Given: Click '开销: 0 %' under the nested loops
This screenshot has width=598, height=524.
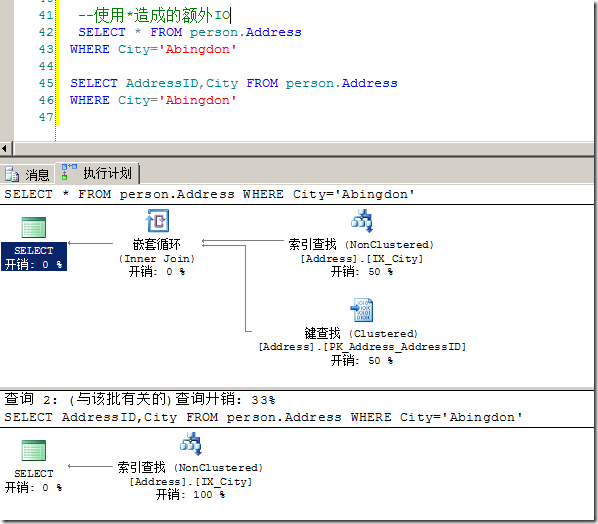Looking at the screenshot, I should [x=156, y=272].
